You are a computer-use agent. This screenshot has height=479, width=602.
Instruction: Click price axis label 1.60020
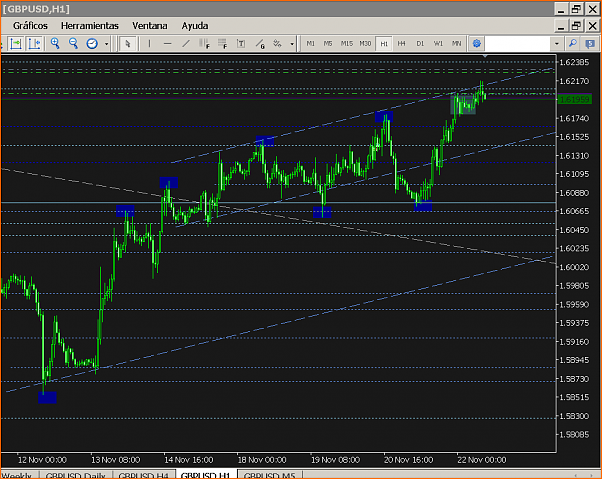coord(574,267)
